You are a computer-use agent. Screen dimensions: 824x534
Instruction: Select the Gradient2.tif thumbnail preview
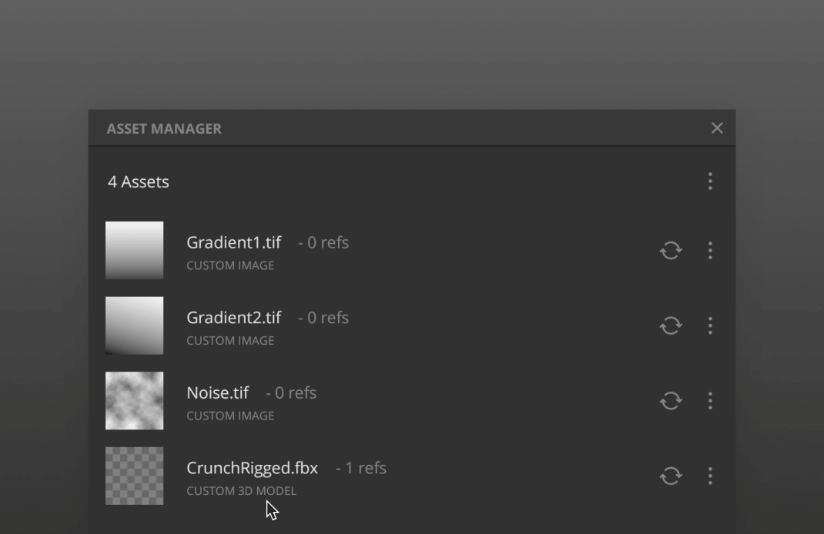134,325
